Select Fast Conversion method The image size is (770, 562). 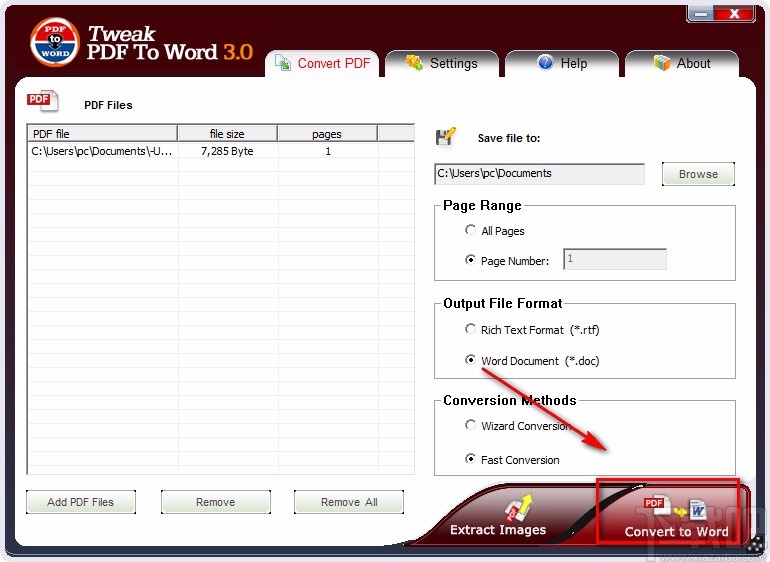tap(470, 459)
